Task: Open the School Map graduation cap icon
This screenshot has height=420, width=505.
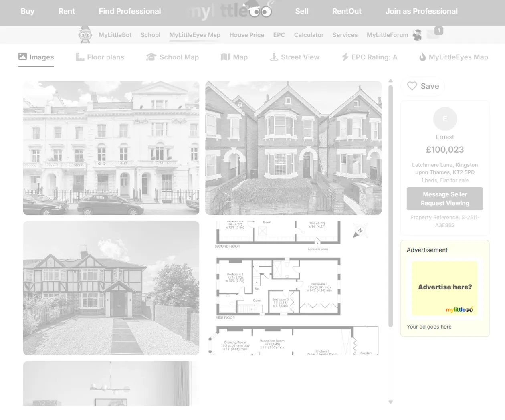Action: coord(151,57)
